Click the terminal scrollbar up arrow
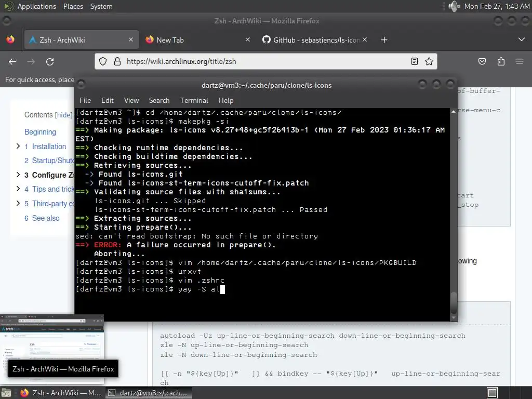Screen dimensions: 532x399 coord(454,112)
